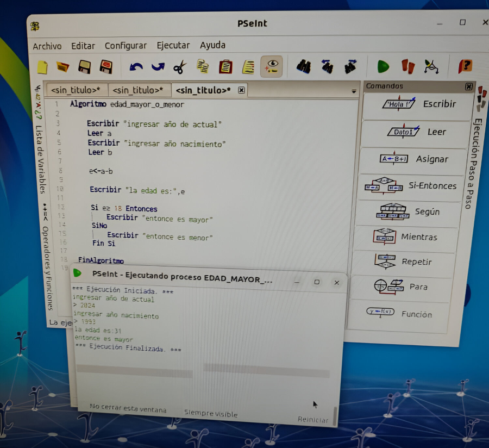Toggle 'No cerrar esta ventana' option
Viewport: 489px width, 448px height.
[x=128, y=408]
